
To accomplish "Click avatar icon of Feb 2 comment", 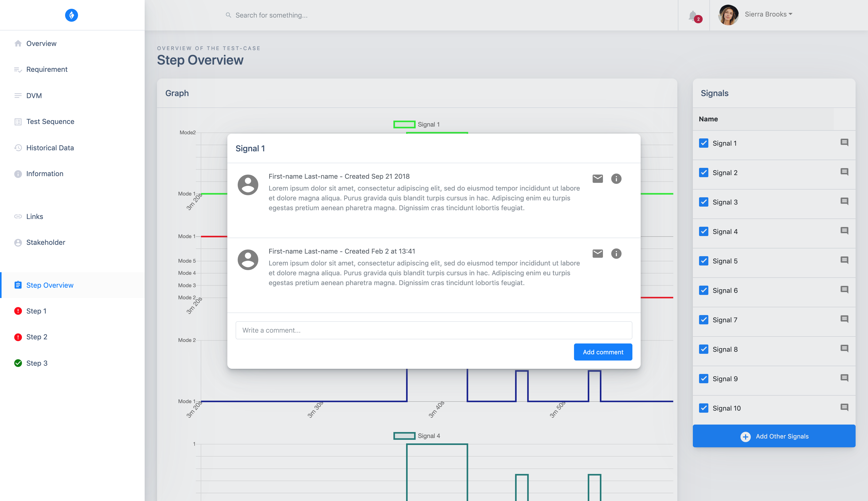I will tap(248, 260).
